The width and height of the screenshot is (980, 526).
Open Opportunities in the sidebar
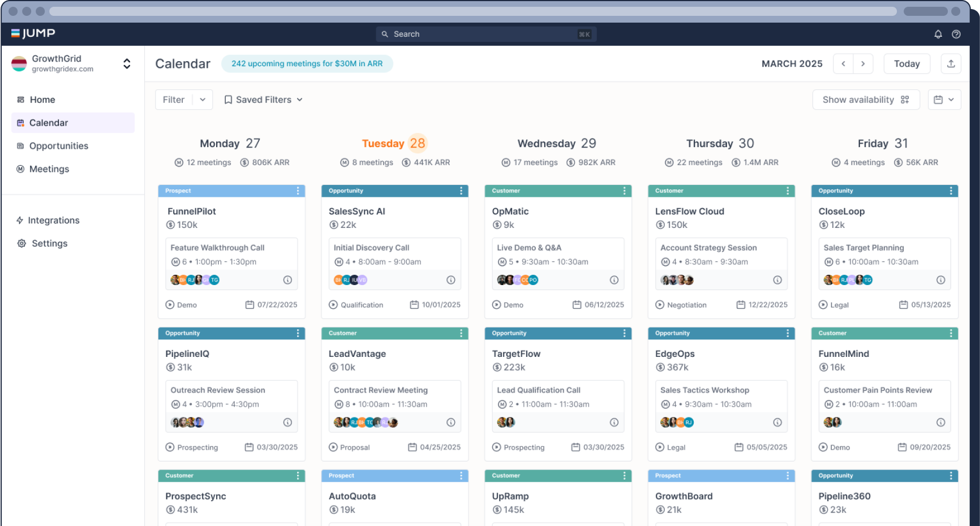73,146
